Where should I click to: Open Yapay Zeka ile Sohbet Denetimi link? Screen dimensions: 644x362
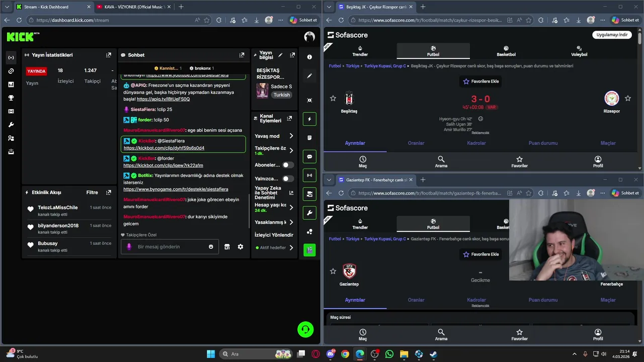[291, 193]
